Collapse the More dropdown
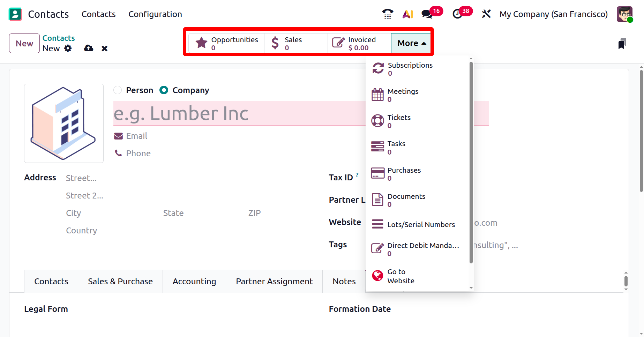The width and height of the screenshot is (644, 337). click(x=411, y=43)
